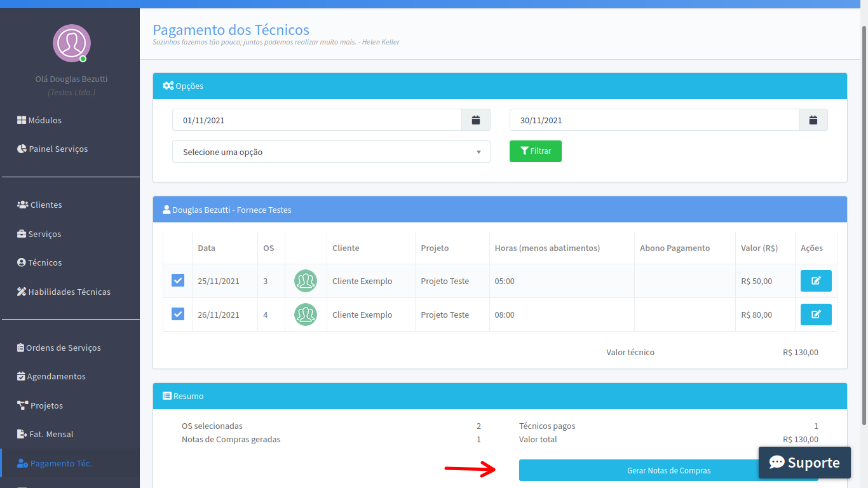Open Módulos in the sidebar
868x488 pixels.
click(39, 120)
